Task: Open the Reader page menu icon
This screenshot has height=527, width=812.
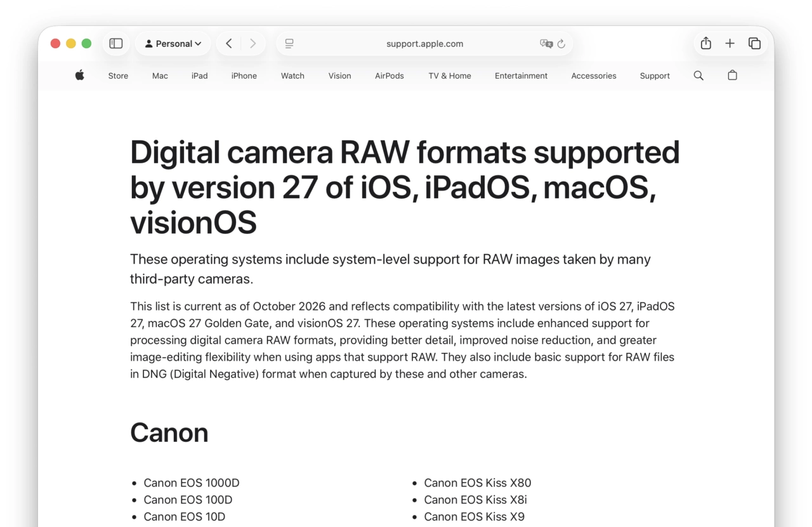Action: pyautogui.click(x=289, y=44)
